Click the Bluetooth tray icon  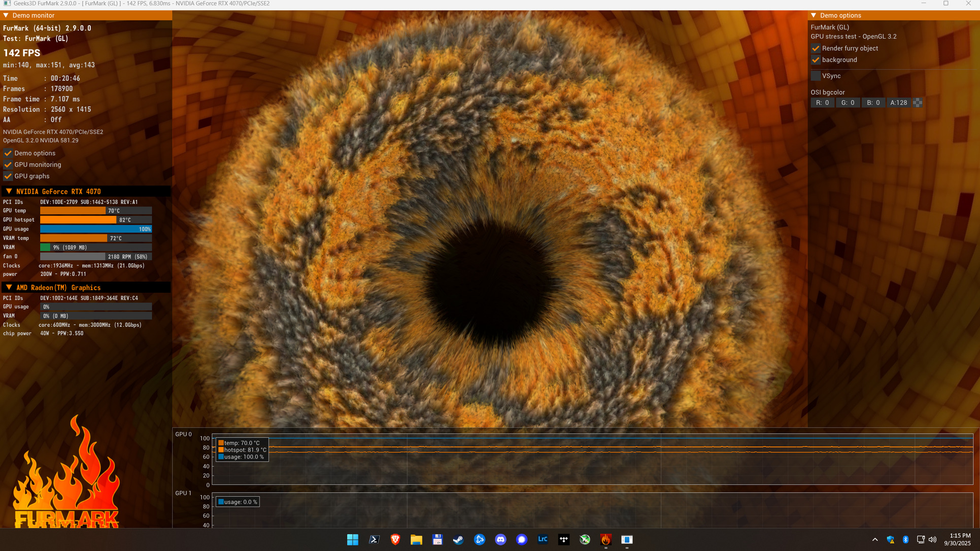click(905, 539)
